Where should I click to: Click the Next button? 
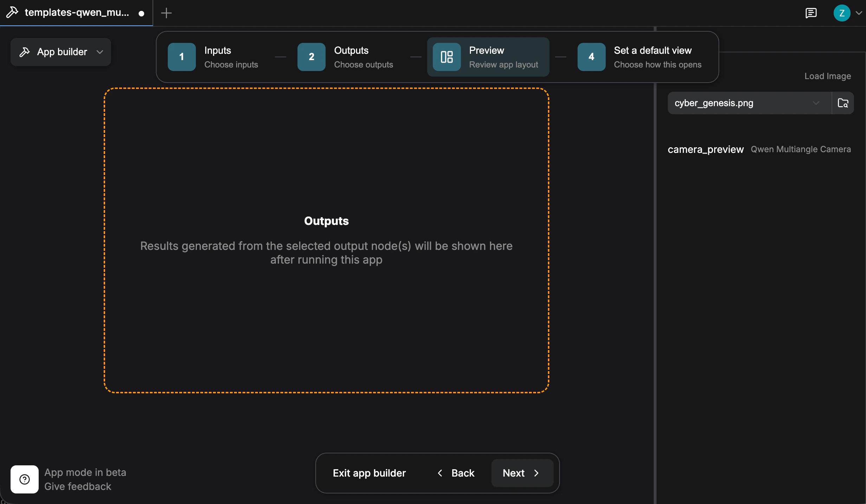pos(521,473)
